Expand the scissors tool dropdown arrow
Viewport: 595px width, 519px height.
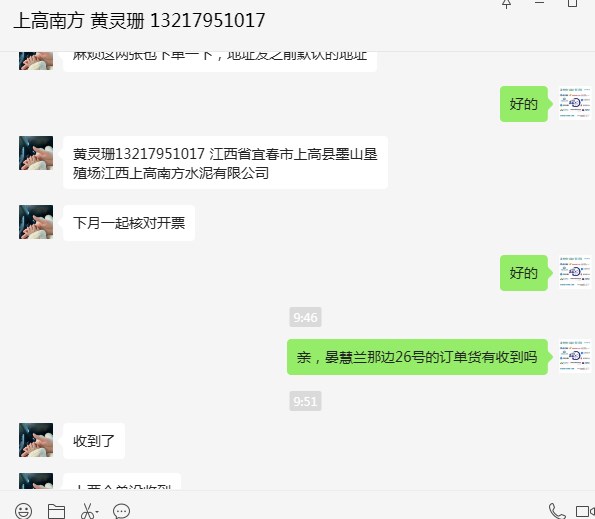coord(97,512)
